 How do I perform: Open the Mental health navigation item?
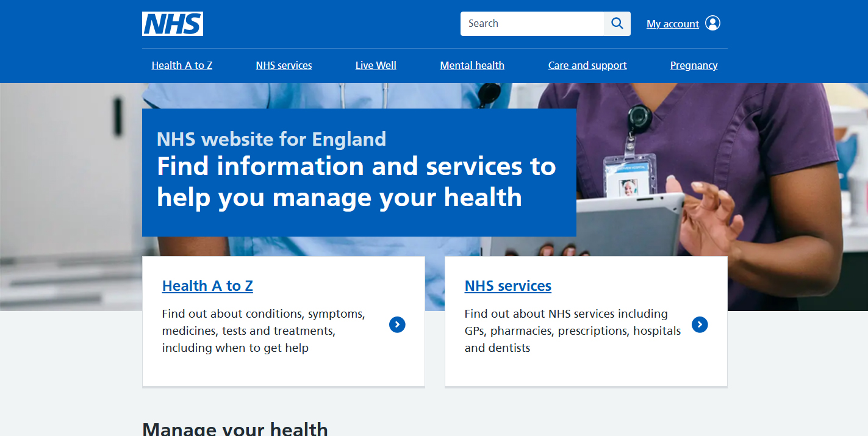pos(472,65)
